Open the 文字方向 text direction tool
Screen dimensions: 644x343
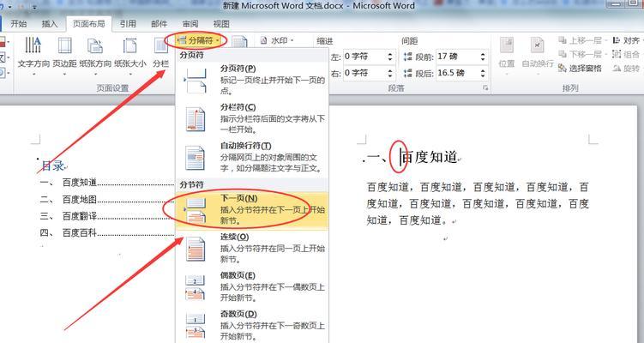(x=33, y=53)
